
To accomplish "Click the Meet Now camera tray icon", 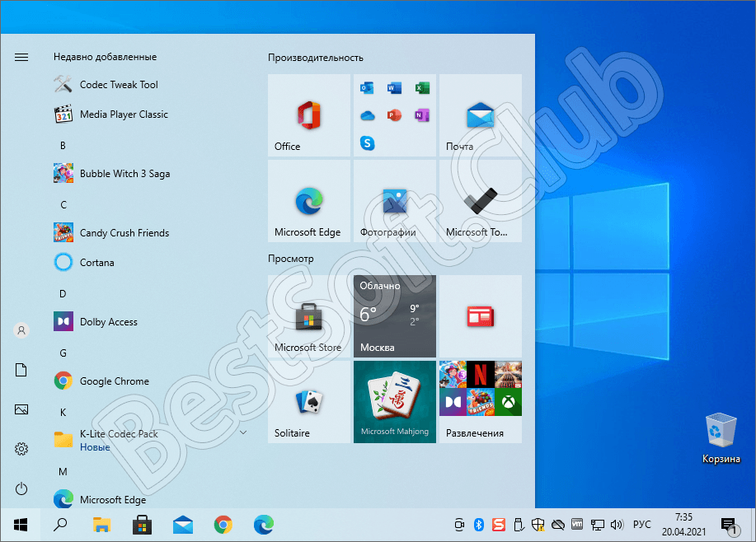I will click(x=459, y=525).
